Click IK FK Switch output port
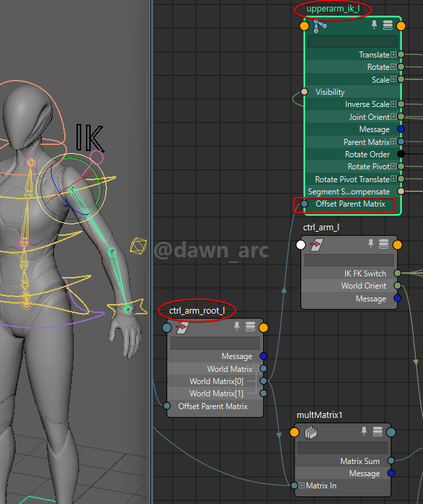This screenshot has height=504, width=423. point(397,273)
